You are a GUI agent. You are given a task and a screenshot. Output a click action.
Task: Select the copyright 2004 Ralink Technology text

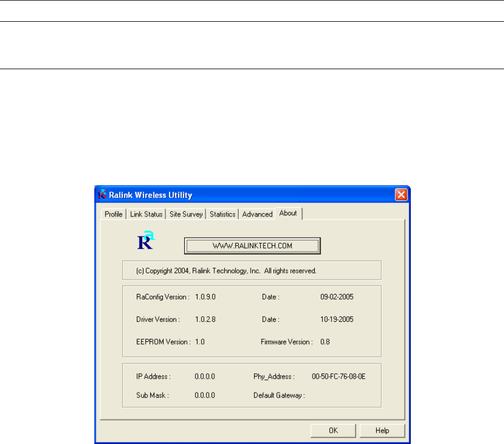pyautogui.click(x=226, y=271)
